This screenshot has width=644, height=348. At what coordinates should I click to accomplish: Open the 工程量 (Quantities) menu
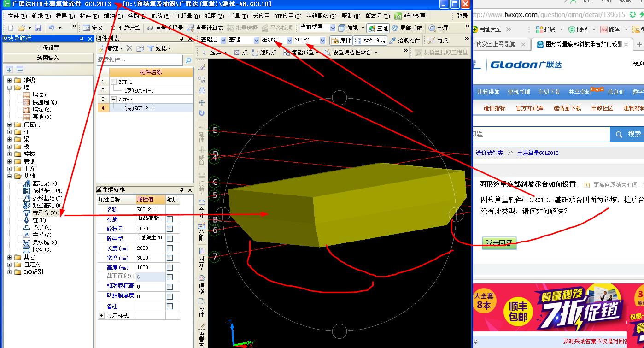coord(187,16)
